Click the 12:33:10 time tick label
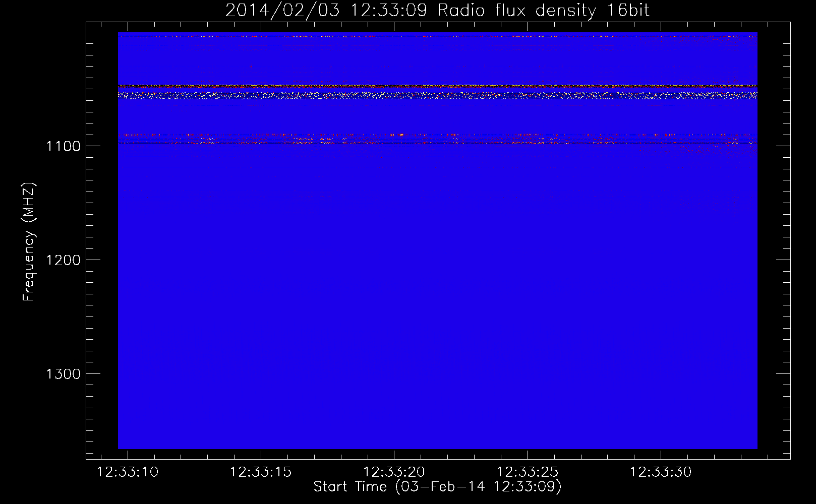 point(128,472)
